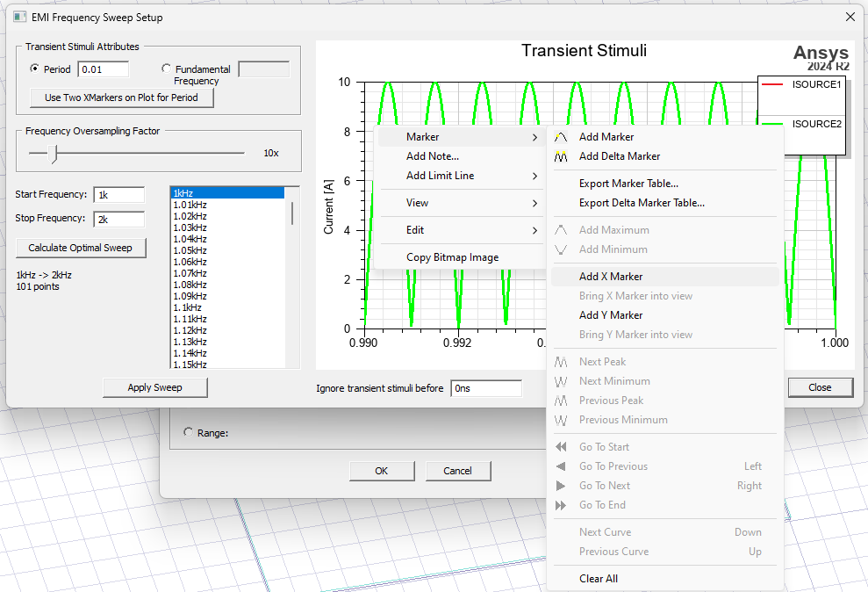Image resolution: width=868 pixels, height=592 pixels.
Task: Click Copy Bitmap Image in context menu
Action: [452, 257]
